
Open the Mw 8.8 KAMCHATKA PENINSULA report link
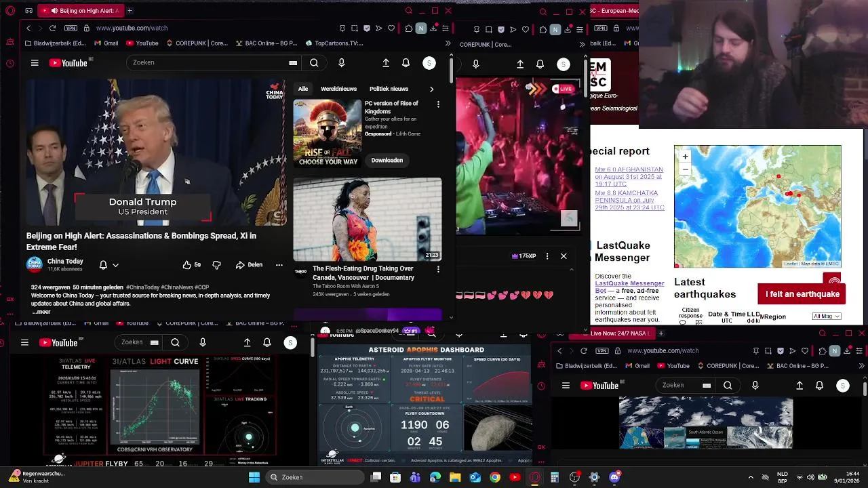tap(629, 200)
